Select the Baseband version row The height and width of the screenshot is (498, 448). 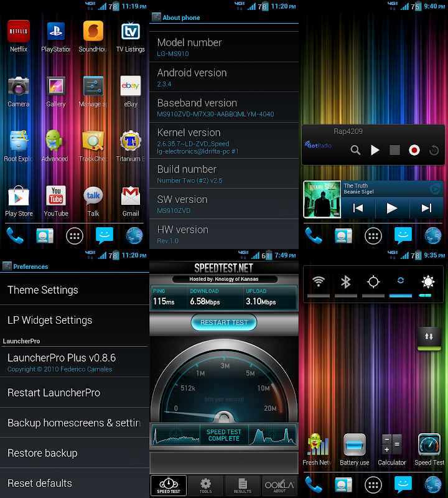pyautogui.click(x=224, y=107)
